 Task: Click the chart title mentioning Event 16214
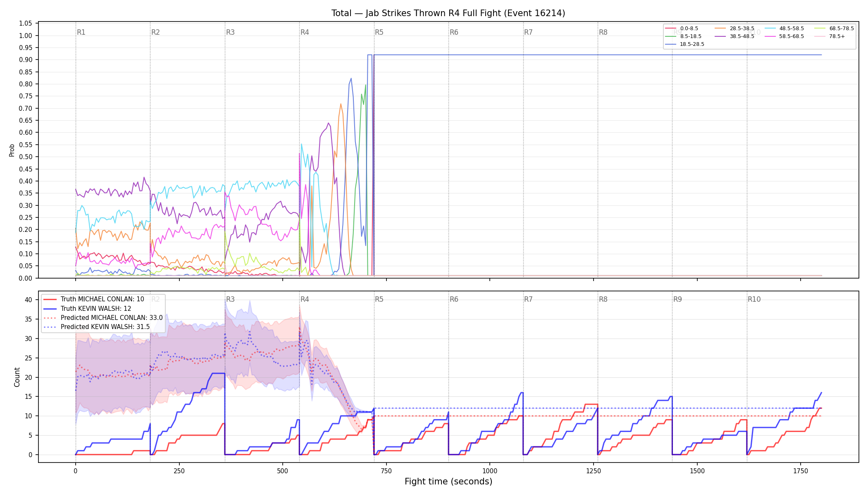coord(448,13)
